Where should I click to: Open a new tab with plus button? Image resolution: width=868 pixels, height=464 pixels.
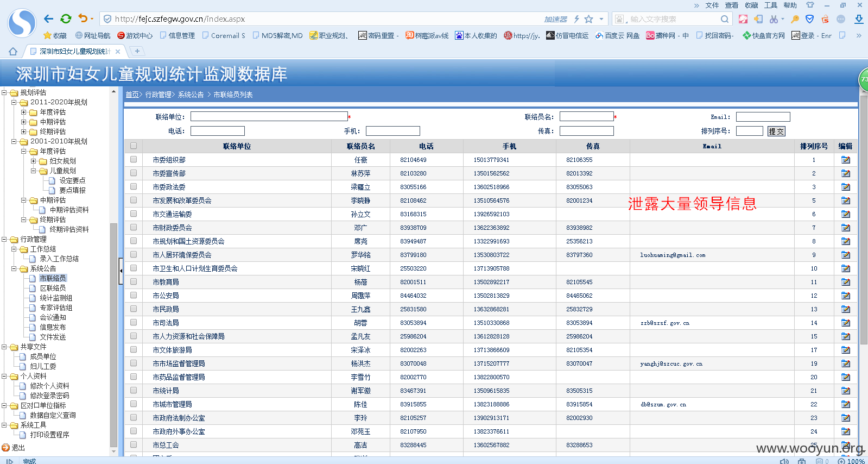click(137, 51)
